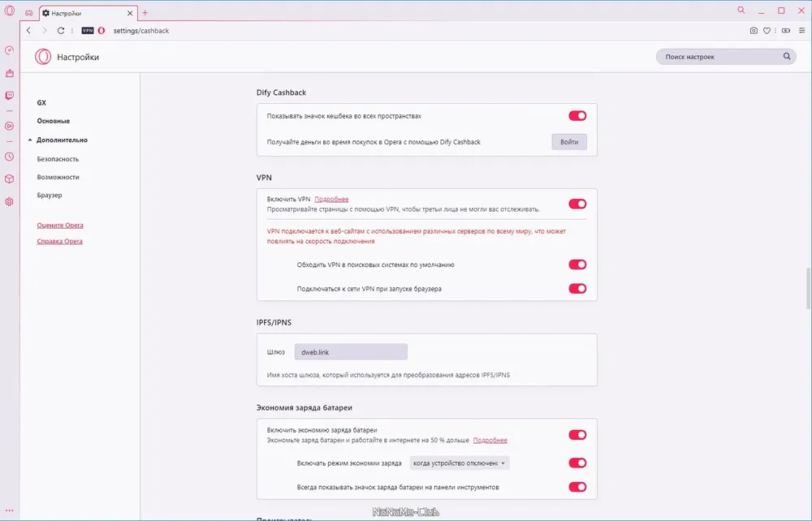This screenshot has height=521, width=812.
Task: Toggle always show battery icon on toolbar
Action: pyautogui.click(x=577, y=487)
